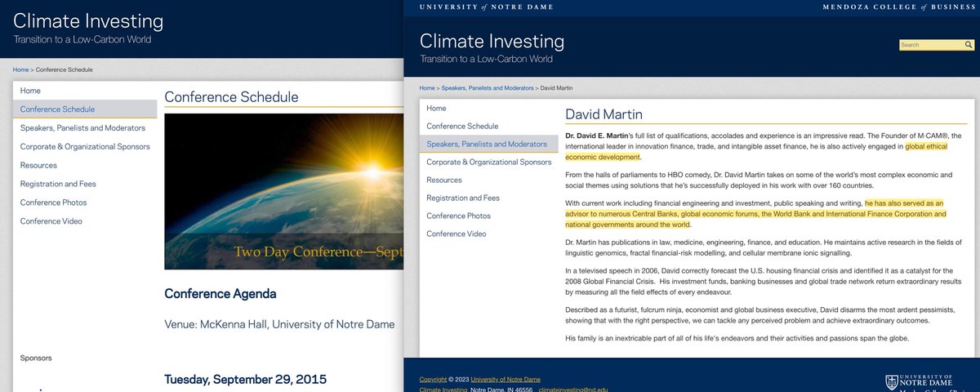The width and height of the screenshot is (980, 392).
Task: Click Home in the David Martin page sidebar
Action: [x=436, y=108]
